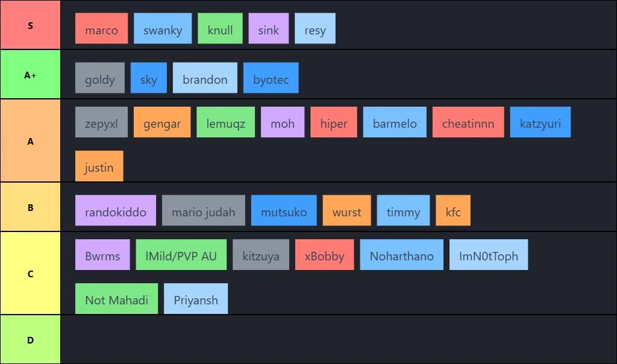Choose the justin tile in A tier
Screen dimensions: 617x364
99,166
